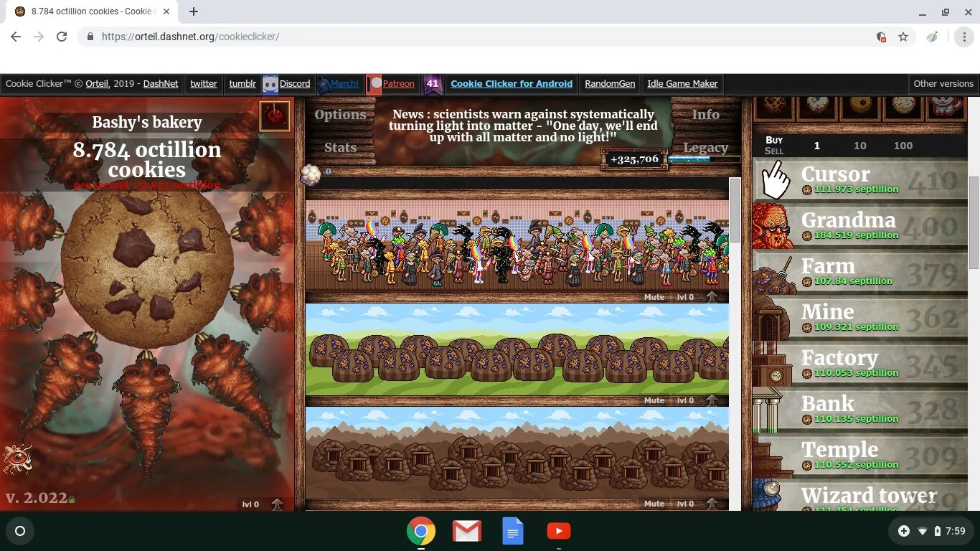
Task: Click the cherry season icon beside bakery name
Action: tap(275, 116)
